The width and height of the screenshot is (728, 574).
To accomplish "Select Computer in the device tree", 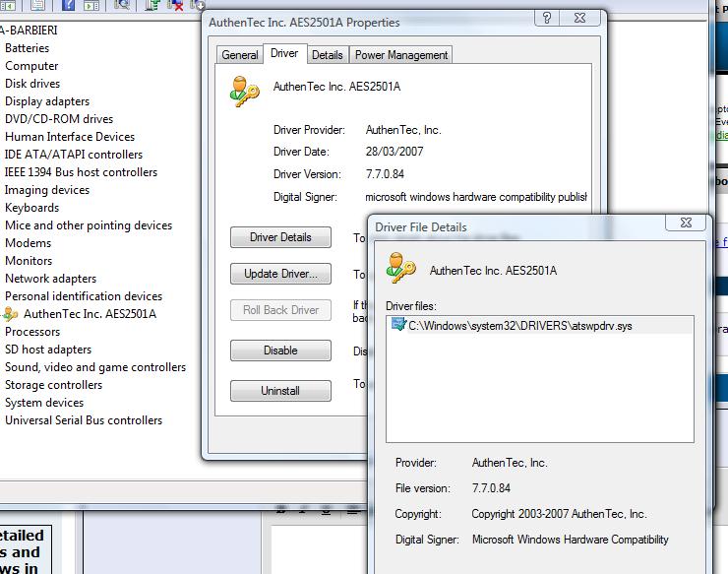I will tap(31, 66).
